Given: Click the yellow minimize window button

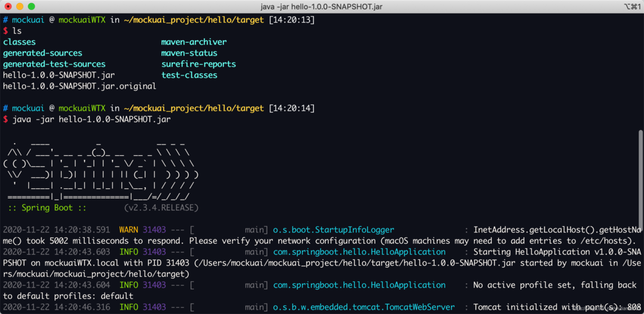Looking at the screenshot, I should 19,6.
